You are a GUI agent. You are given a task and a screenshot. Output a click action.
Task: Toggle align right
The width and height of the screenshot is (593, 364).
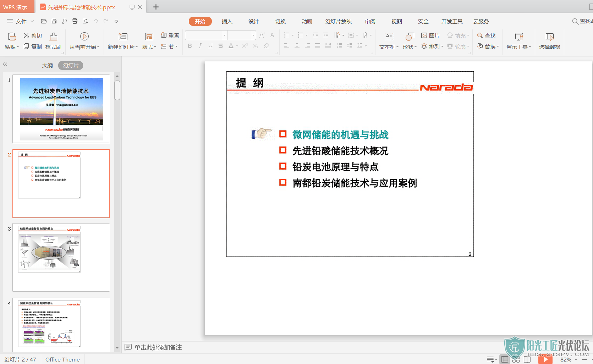tap(307, 46)
